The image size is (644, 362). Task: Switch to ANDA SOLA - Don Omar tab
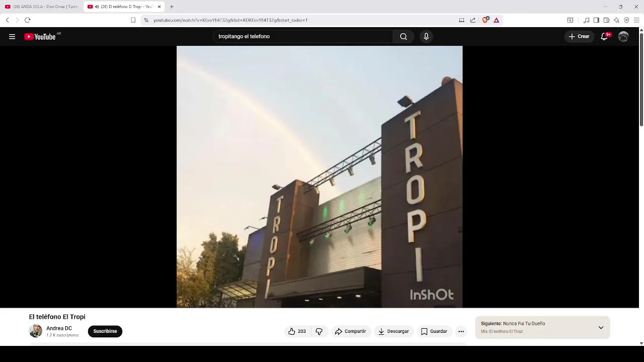(x=42, y=7)
